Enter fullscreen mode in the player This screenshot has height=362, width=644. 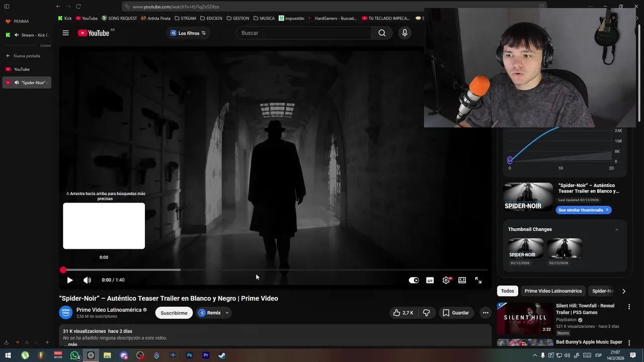478,280
